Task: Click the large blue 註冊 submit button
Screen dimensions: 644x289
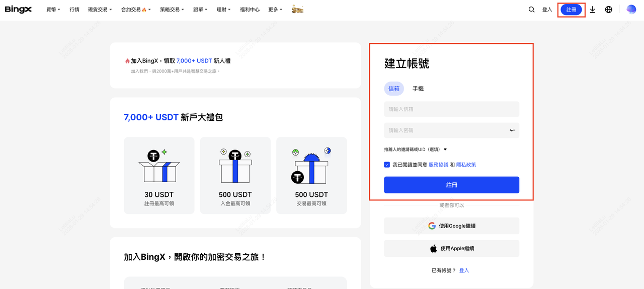Action: 451,185
